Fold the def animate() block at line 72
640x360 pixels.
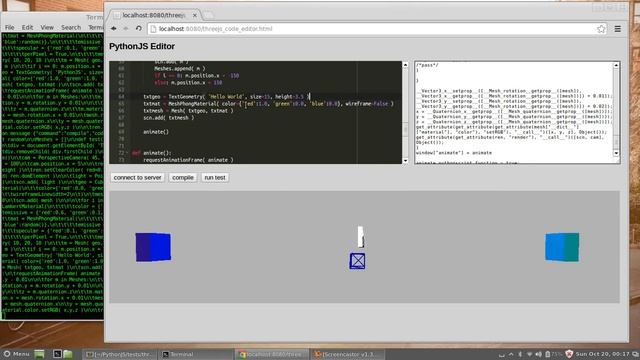[x=127, y=153]
